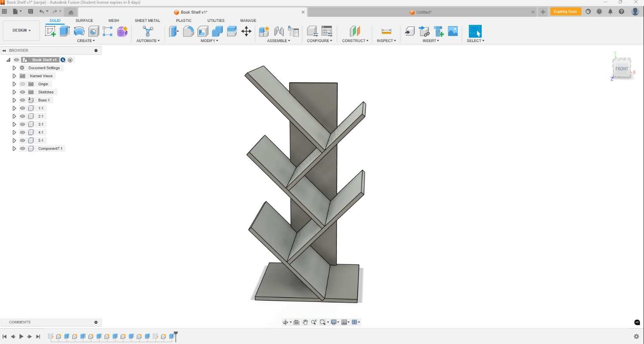Expand the Component7:1 node
The height and width of the screenshot is (344, 644).
tap(14, 149)
